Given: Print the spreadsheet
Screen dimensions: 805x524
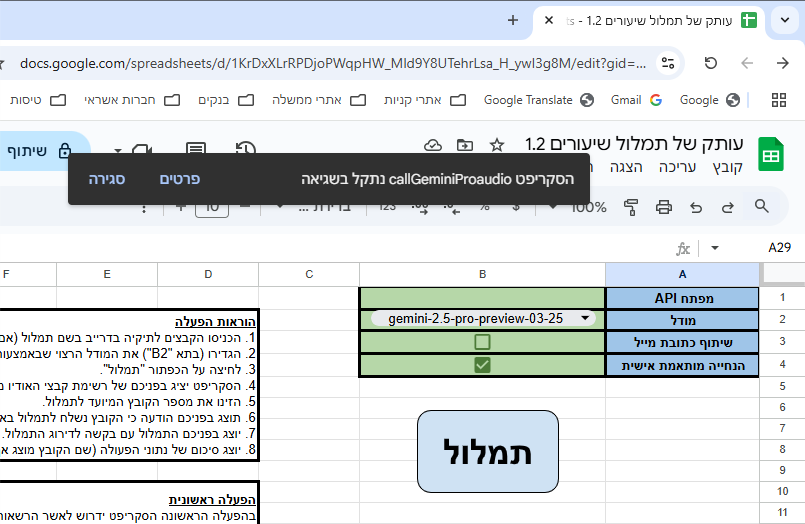Looking at the screenshot, I should [663, 207].
